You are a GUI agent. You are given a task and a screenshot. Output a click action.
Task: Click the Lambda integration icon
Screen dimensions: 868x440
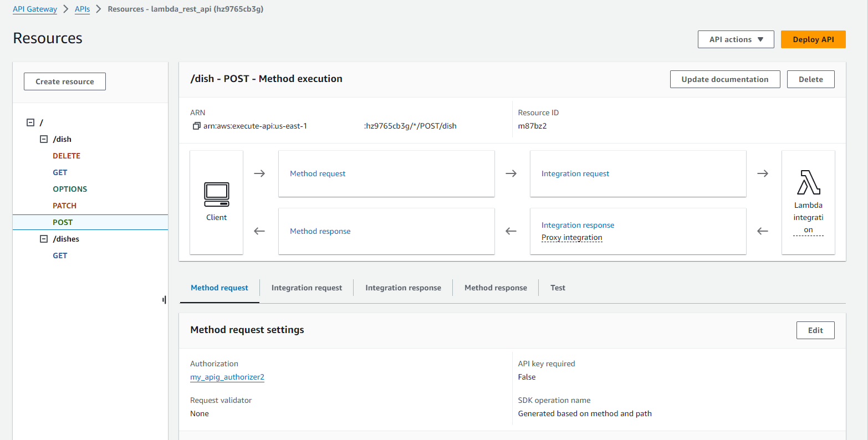pos(808,182)
